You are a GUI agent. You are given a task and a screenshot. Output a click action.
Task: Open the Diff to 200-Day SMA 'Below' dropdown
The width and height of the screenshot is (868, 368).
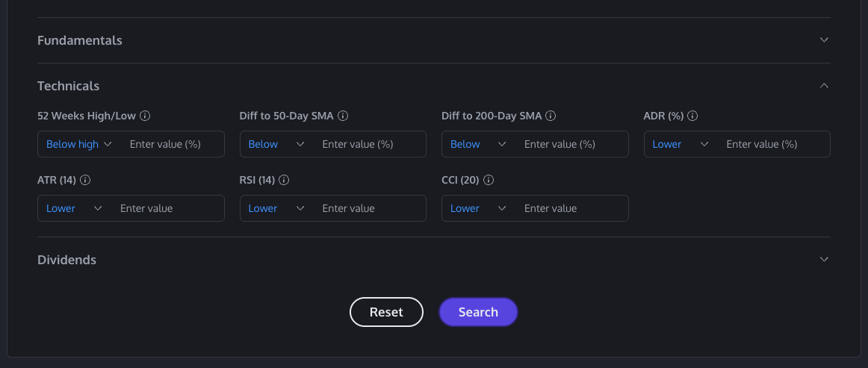point(478,144)
